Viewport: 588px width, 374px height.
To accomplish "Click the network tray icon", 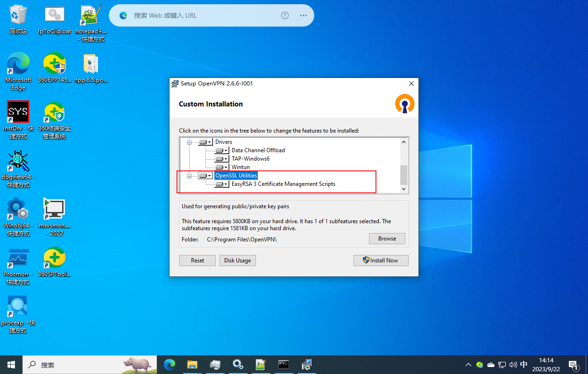I will pos(502,365).
